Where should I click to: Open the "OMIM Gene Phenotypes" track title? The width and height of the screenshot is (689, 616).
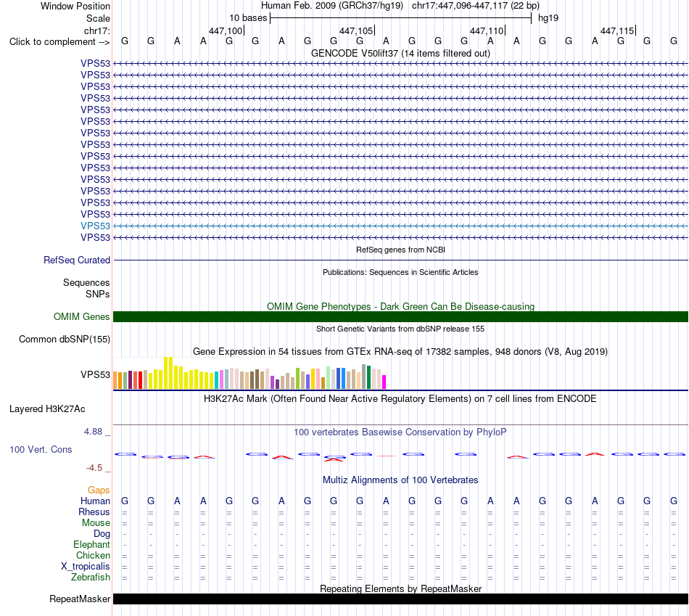[400, 306]
